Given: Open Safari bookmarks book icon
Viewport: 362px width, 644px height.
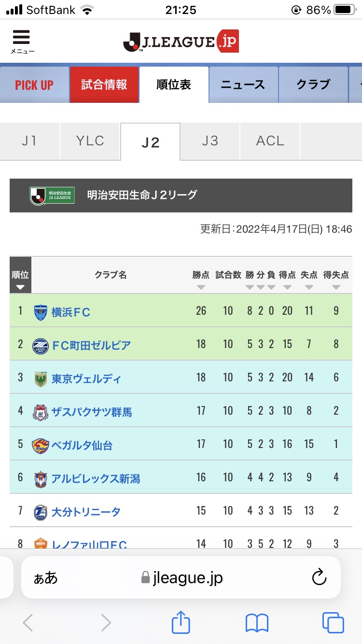Looking at the screenshot, I should point(257,622).
